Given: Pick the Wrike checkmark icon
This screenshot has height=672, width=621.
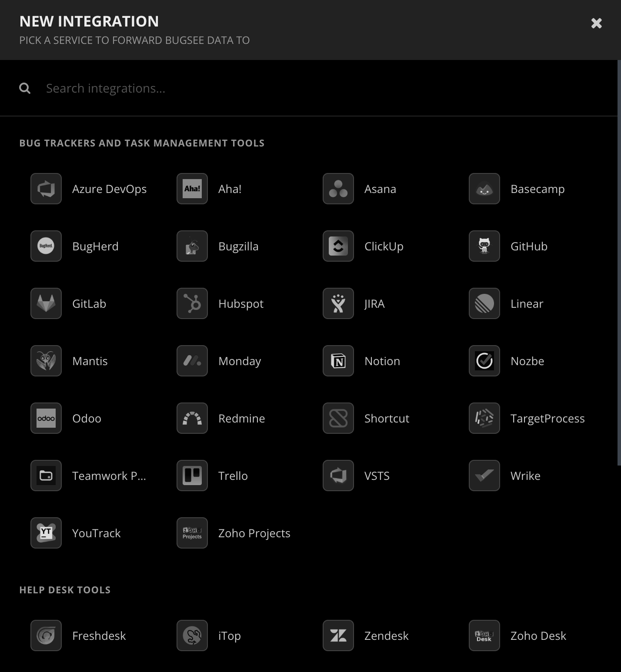Looking at the screenshot, I should [484, 476].
